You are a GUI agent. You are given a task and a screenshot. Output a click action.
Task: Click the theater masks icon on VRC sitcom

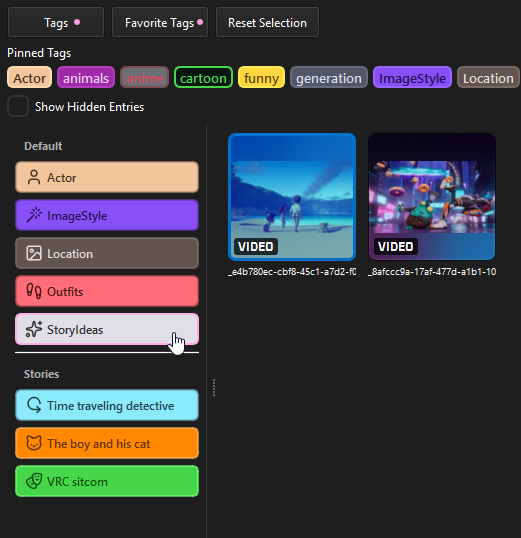(x=34, y=481)
